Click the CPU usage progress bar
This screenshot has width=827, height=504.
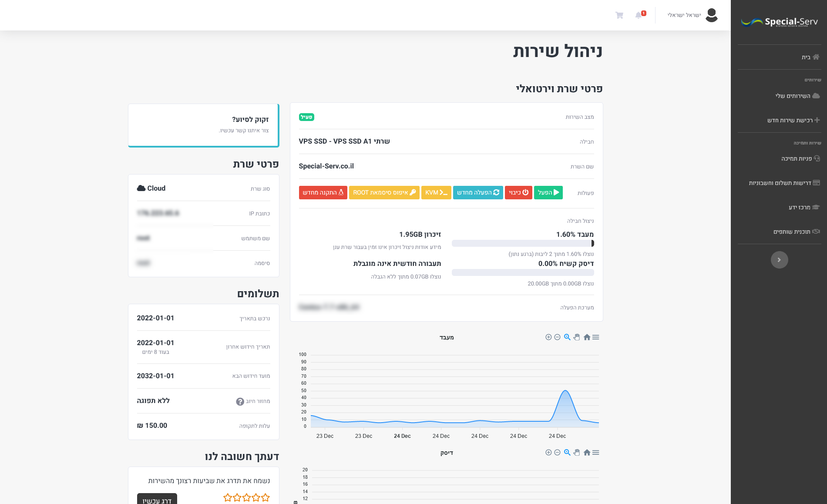[523, 243]
